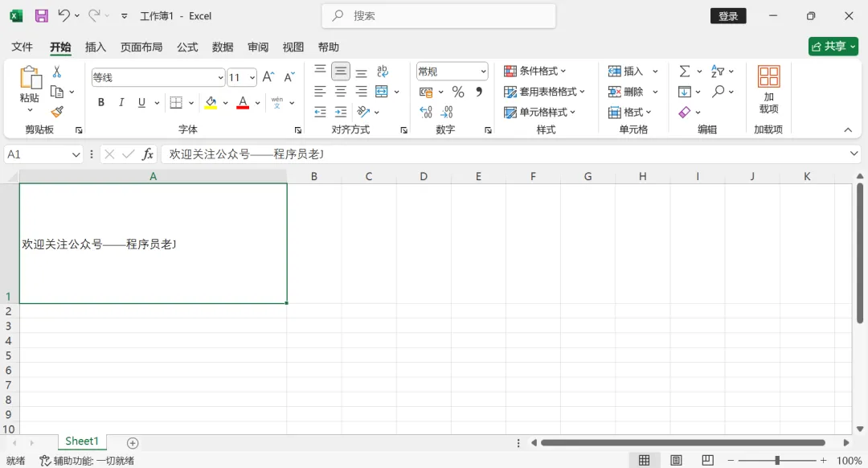Screen dimensions: 868x468
Task: Set middle vertical alignment
Action: coord(341,71)
